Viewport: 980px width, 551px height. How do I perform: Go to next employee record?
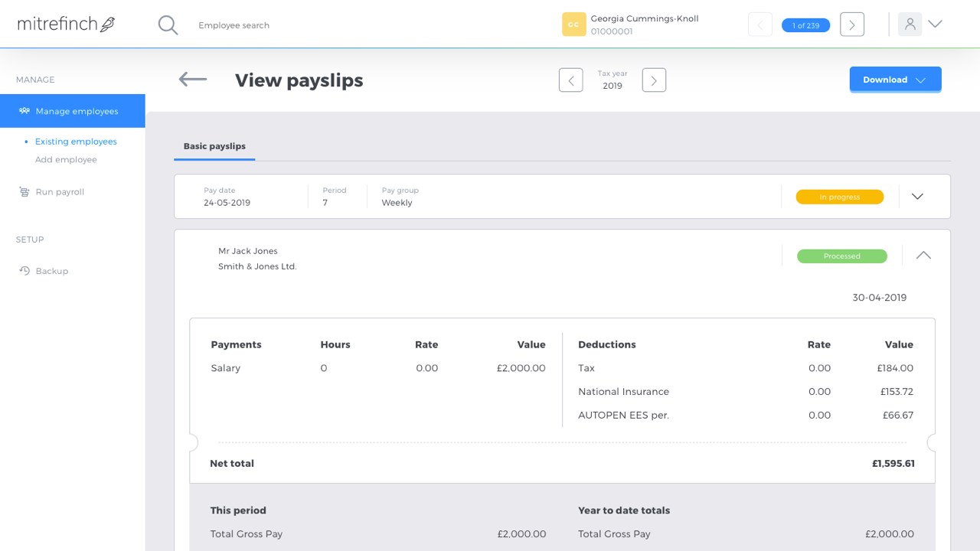(851, 24)
